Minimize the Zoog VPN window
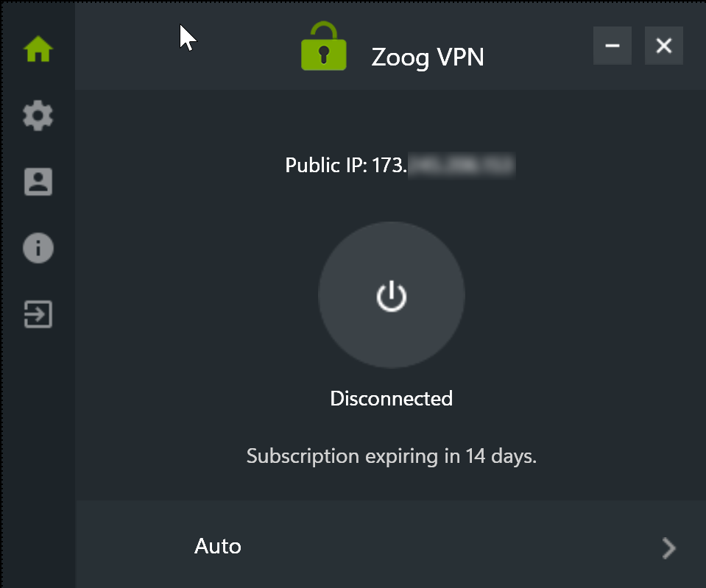The height and width of the screenshot is (588, 706). coord(613,46)
